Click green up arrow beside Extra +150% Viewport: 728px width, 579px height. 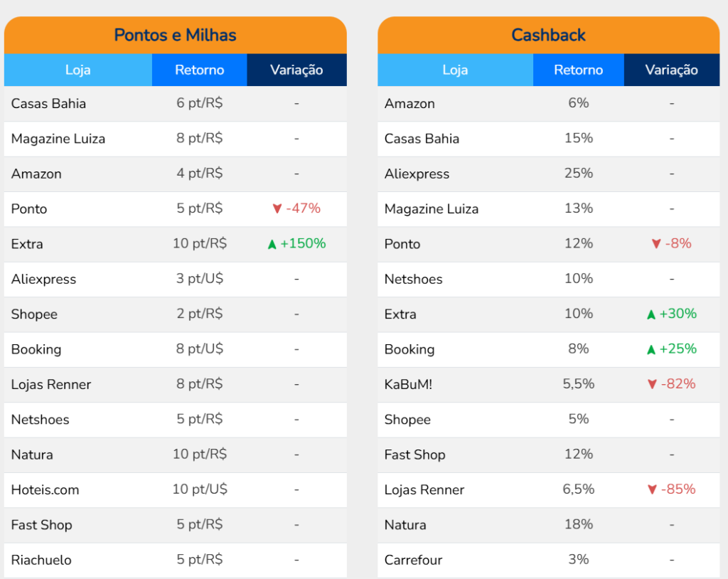click(x=272, y=245)
